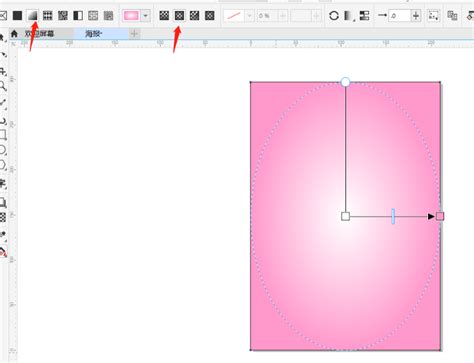This screenshot has width=474, height=363.
Task: Click the Reverse fill circular-arrows icon
Action: click(334, 16)
